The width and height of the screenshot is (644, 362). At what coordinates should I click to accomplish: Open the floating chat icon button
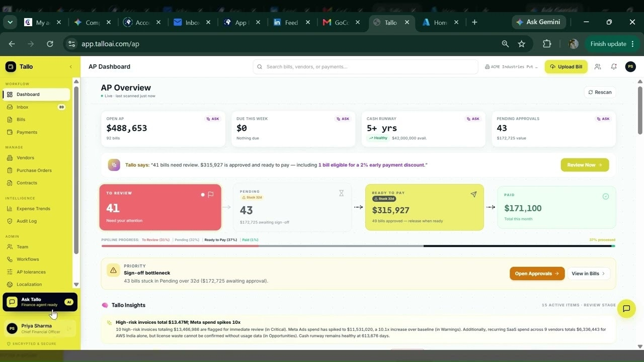(626, 309)
